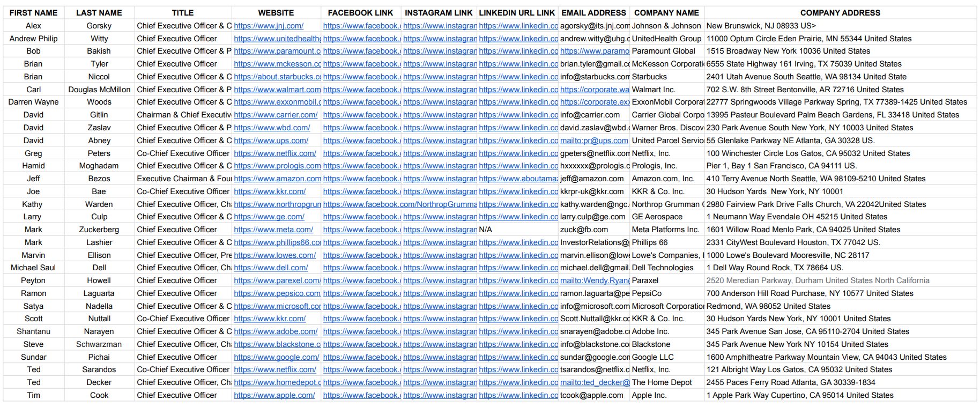Click kkr.com website link in Joe Bae row
980x407 pixels.
(x=270, y=191)
